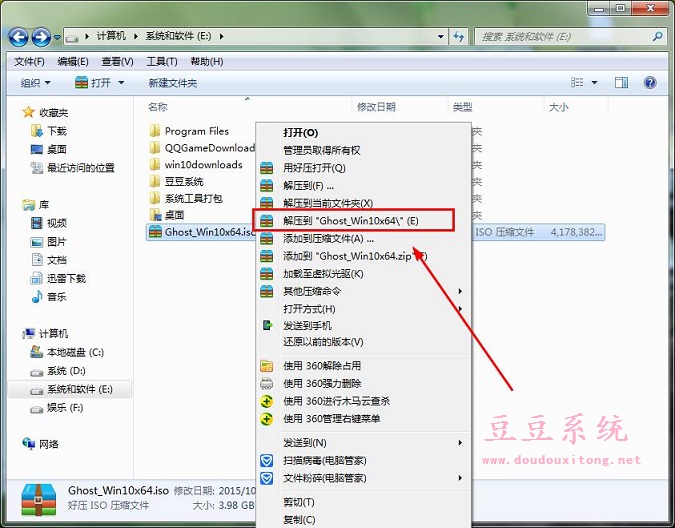Screen dimensions: 675x528
Task: Choose 解压到 "Ghost_Win10x64\" (E)
Action: [351, 221]
